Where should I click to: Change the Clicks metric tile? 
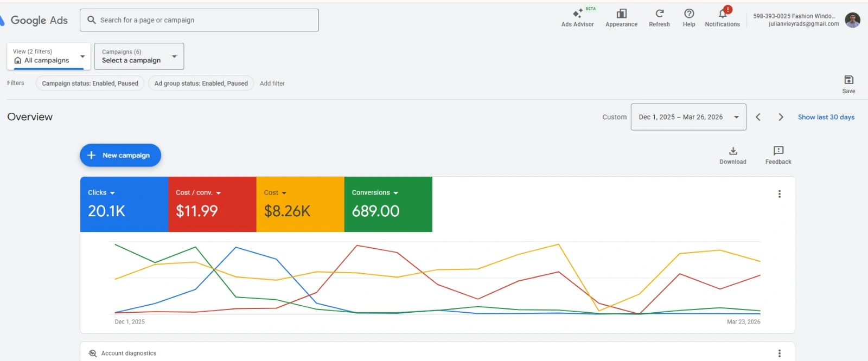(x=101, y=193)
